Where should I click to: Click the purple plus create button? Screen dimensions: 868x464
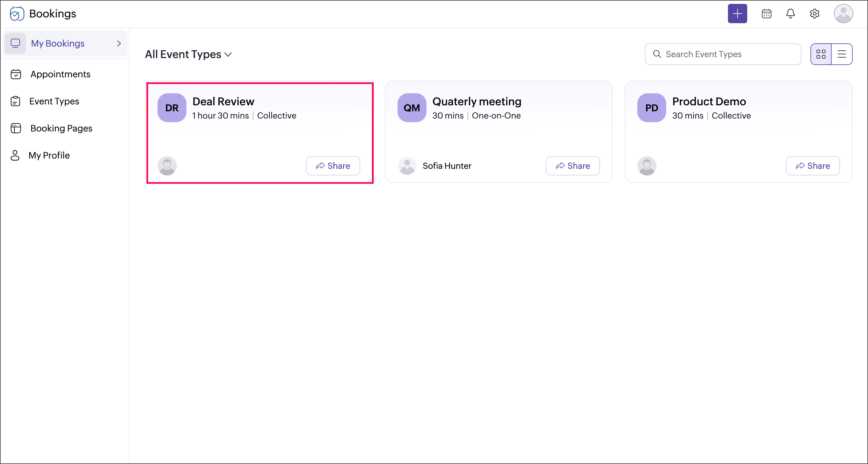pos(737,14)
